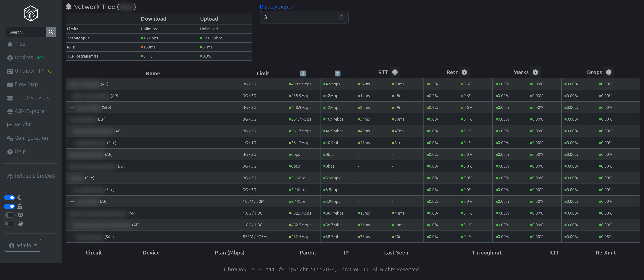Go to the ASN Explorer page
The height and width of the screenshot is (280, 644).
click(x=30, y=111)
